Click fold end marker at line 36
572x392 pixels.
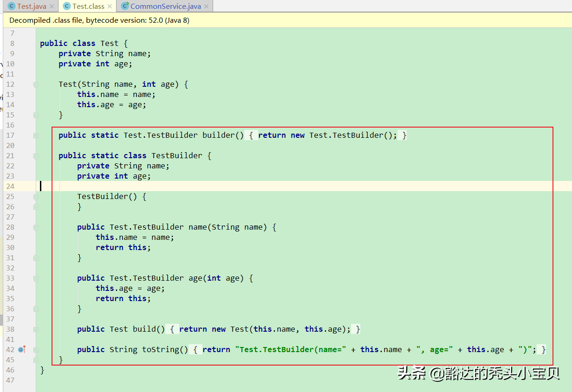(36, 309)
